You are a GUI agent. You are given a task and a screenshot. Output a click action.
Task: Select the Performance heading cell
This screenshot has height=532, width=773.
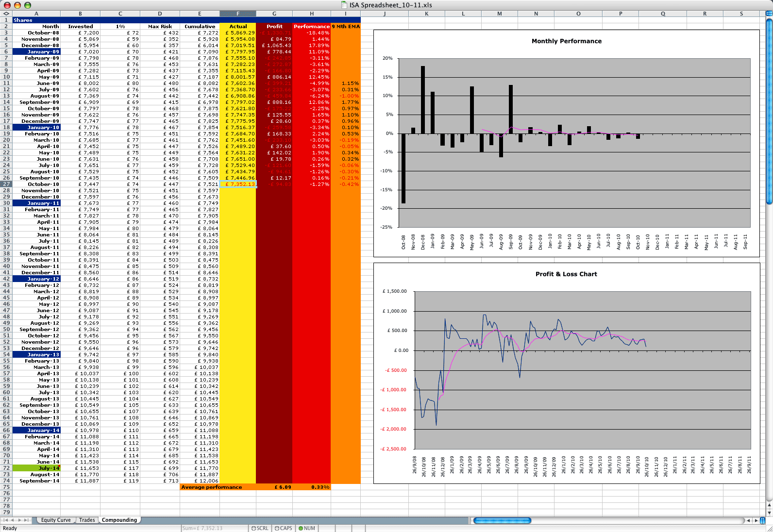[312, 26]
